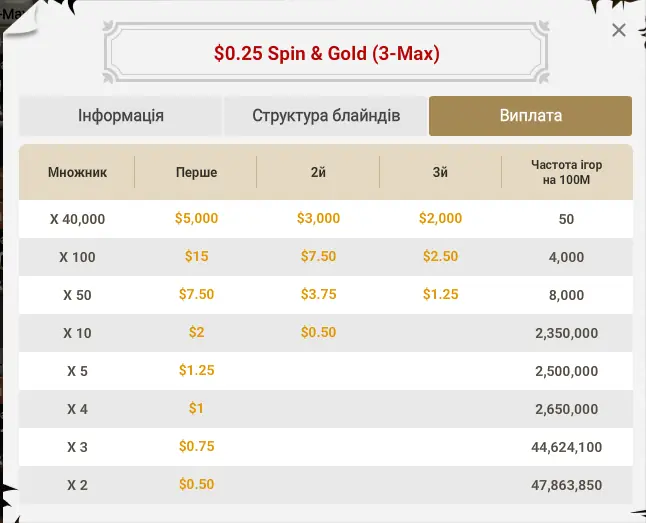Click the $5,000 first place prize
Image resolution: width=646 pixels, height=523 pixels.
tap(196, 218)
